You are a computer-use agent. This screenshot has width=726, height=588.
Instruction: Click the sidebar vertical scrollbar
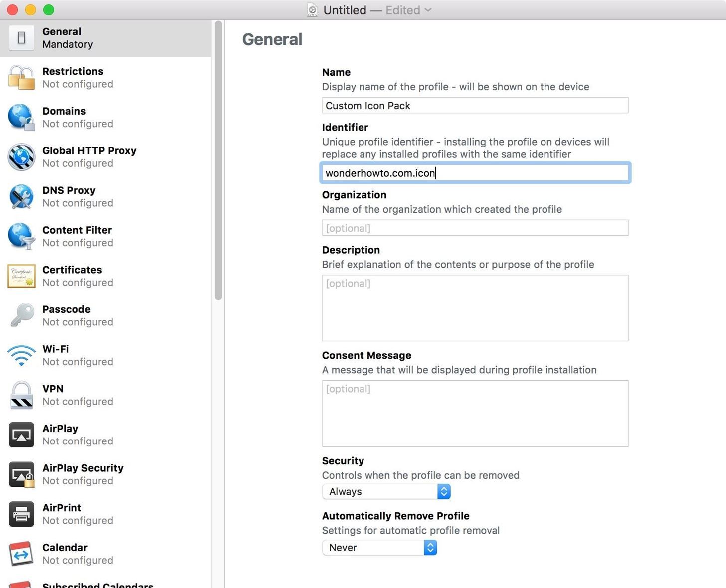[x=218, y=159]
